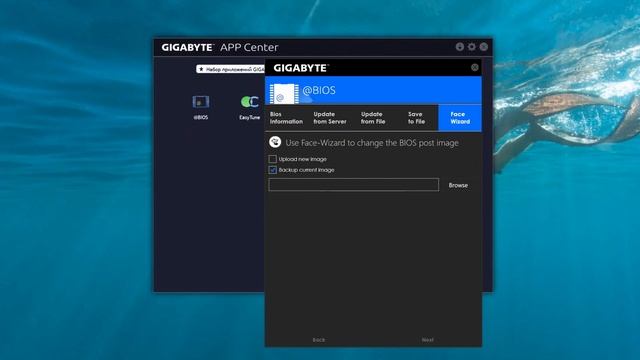Image resolution: width=640 pixels, height=360 pixels.
Task: Click the Back button at bottom
Action: 319,340
